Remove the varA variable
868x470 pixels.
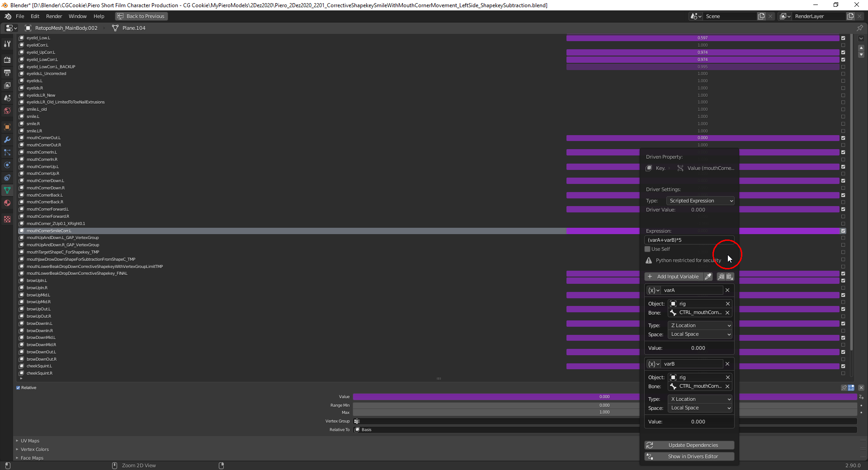(x=727, y=290)
